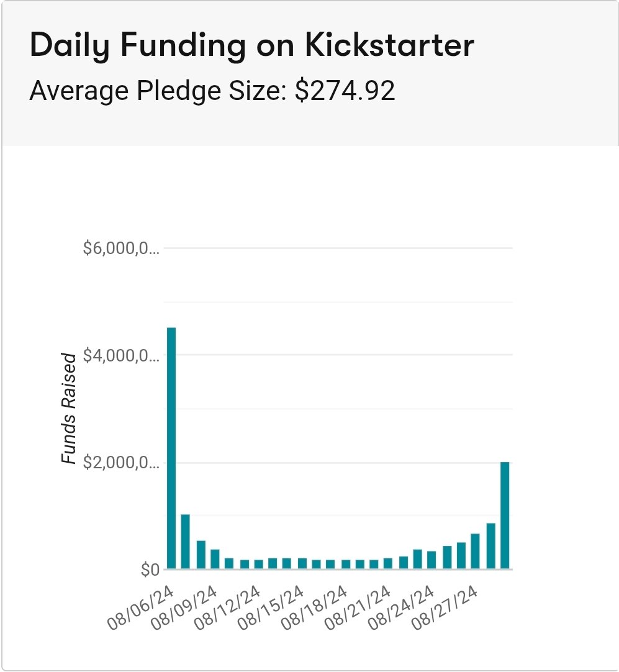Image resolution: width=619 pixels, height=672 pixels.
Task: Click the "Average Pledge Size: $274.92" text
Action: coord(212,91)
